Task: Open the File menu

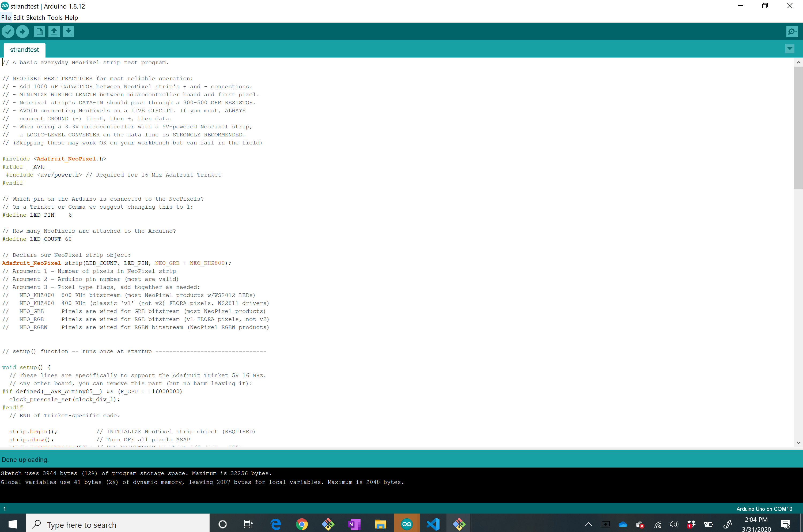Action: point(6,17)
